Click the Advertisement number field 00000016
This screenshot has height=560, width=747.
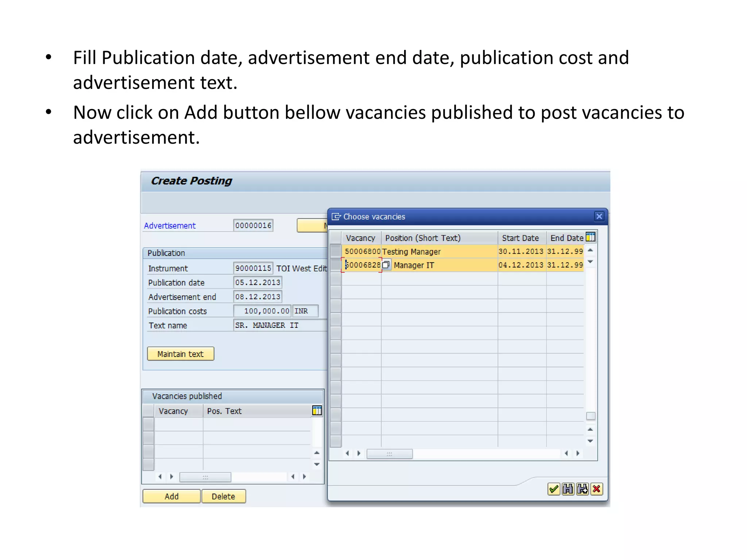253,225
